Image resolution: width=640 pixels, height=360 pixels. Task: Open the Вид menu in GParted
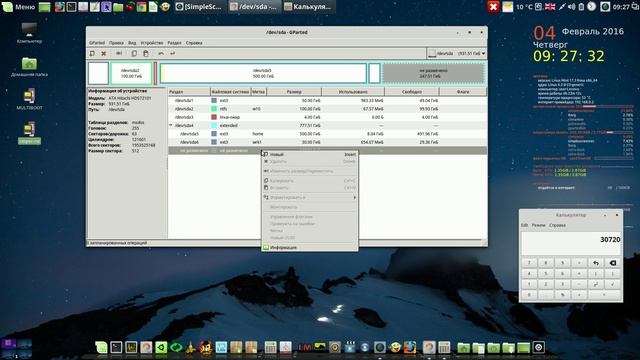coord(132,43)
